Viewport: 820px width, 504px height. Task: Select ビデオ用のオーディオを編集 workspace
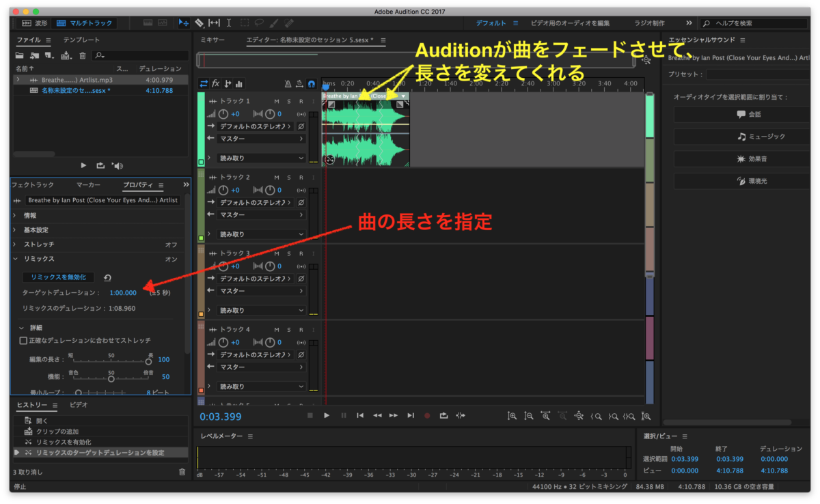[x=570, y=23]
